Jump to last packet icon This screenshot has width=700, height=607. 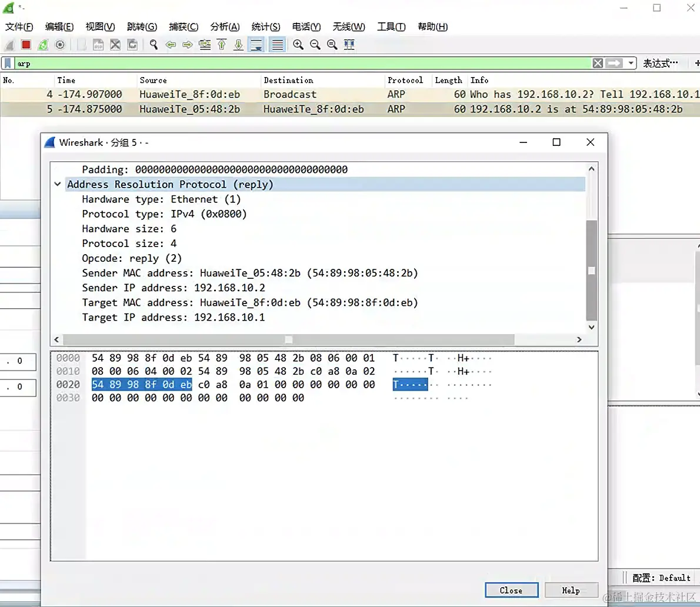click(x=239, y=45)
